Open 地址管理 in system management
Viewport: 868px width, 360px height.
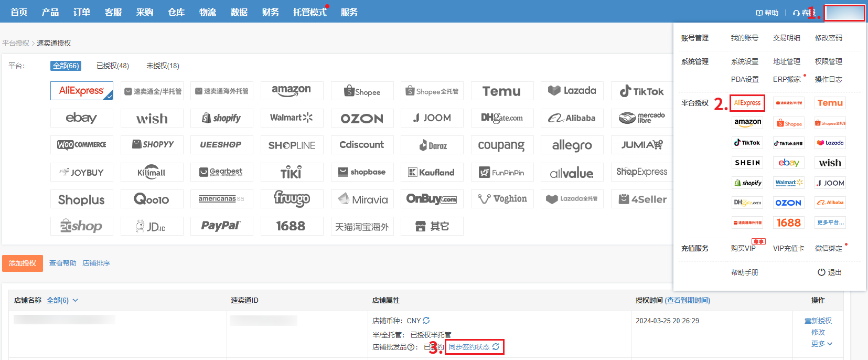787,61
